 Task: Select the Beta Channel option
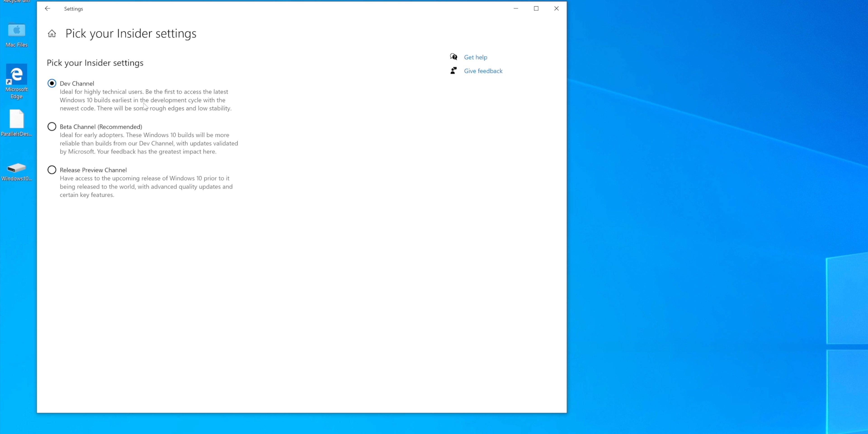52,126
